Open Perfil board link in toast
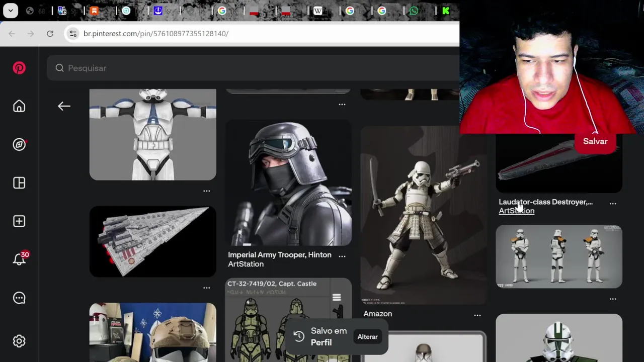The image size is (644, 362). coord(321,343)
